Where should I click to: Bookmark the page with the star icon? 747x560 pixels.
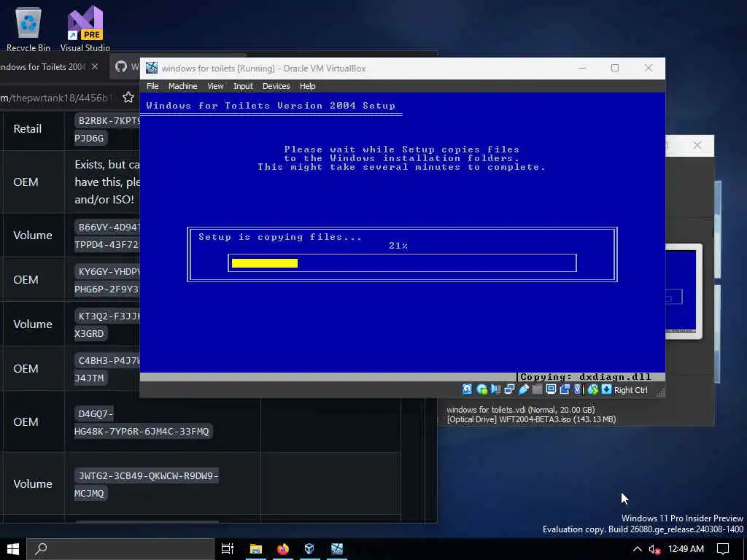128,98
